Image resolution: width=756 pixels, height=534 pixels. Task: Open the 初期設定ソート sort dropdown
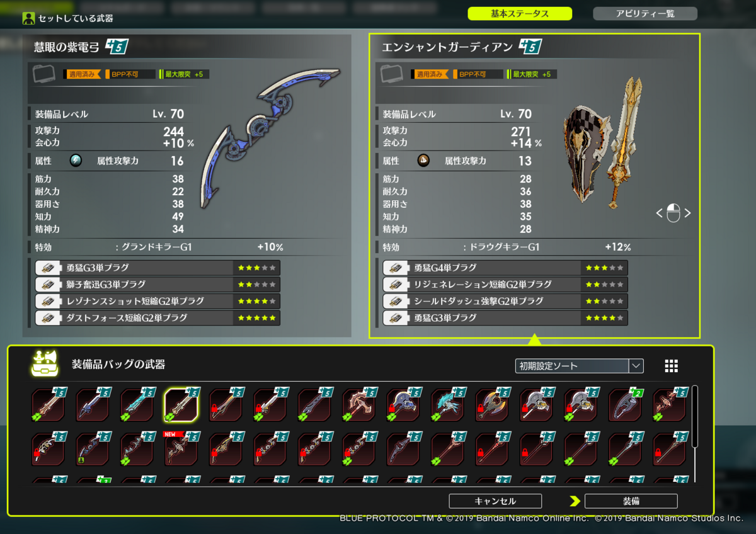point(579,366)
